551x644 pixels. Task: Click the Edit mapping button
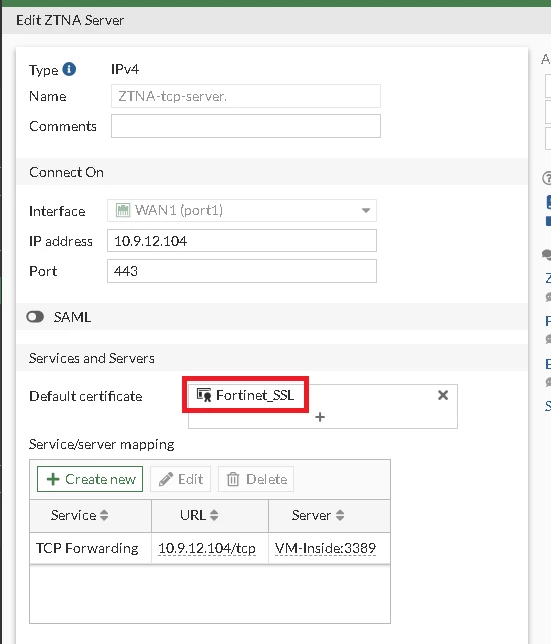click(181, 479)
